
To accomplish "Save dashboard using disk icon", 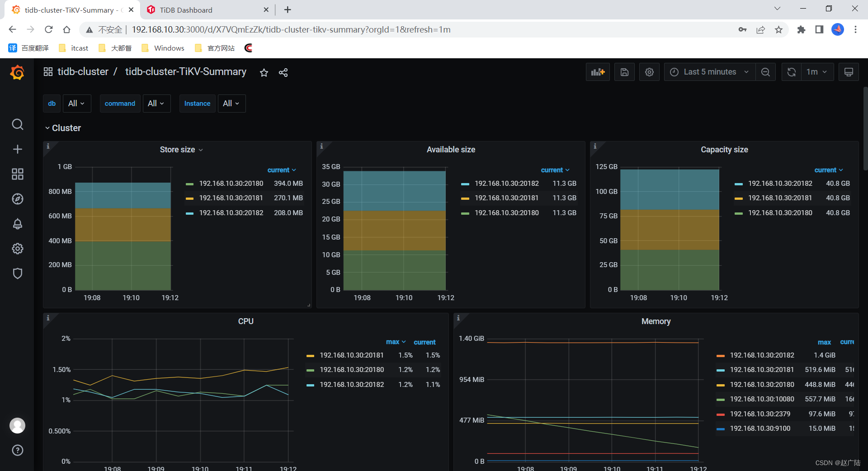I will tap(624, 72).
